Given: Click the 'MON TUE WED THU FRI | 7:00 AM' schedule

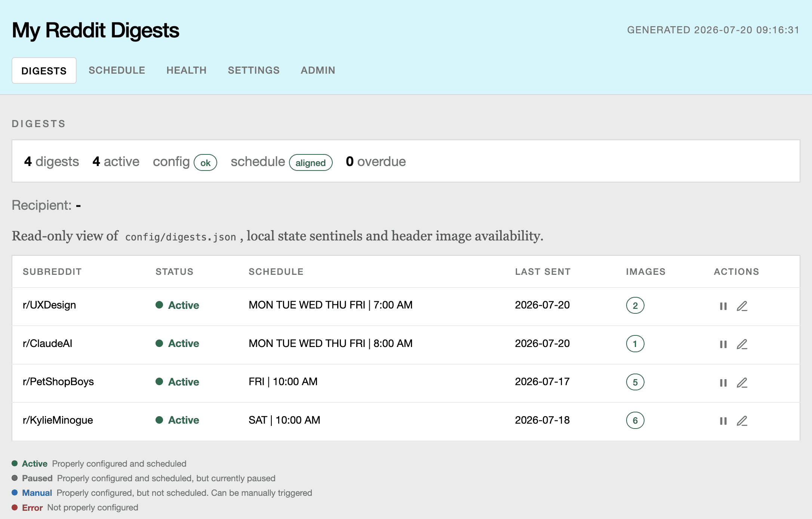Looking at the screenshot, I should point(331,305).
